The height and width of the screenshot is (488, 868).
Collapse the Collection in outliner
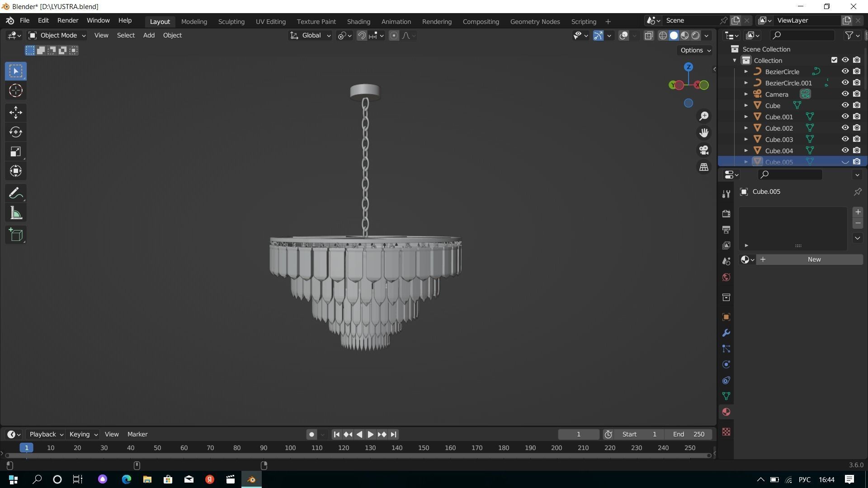pos(735,61)
